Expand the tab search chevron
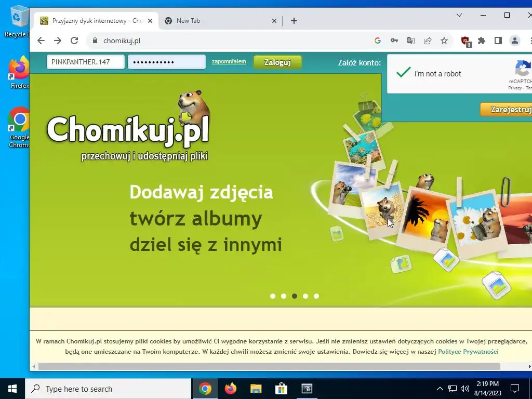This screenshot has width=532, height=399. click(459, 15)
